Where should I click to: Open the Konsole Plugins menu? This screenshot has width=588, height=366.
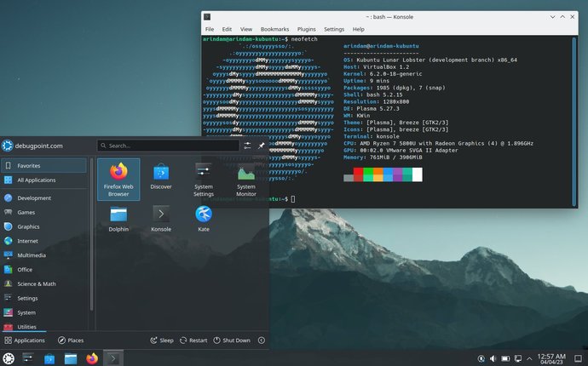307,29
